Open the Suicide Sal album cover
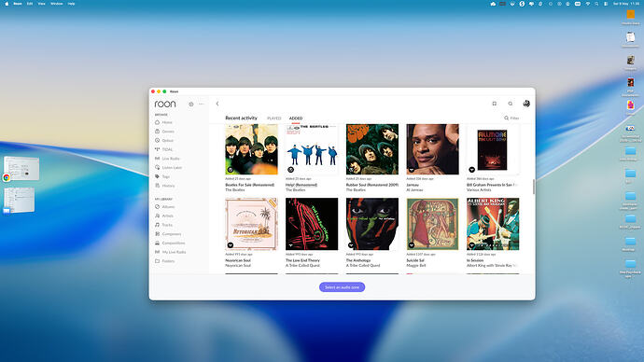 tap(432, 224)
